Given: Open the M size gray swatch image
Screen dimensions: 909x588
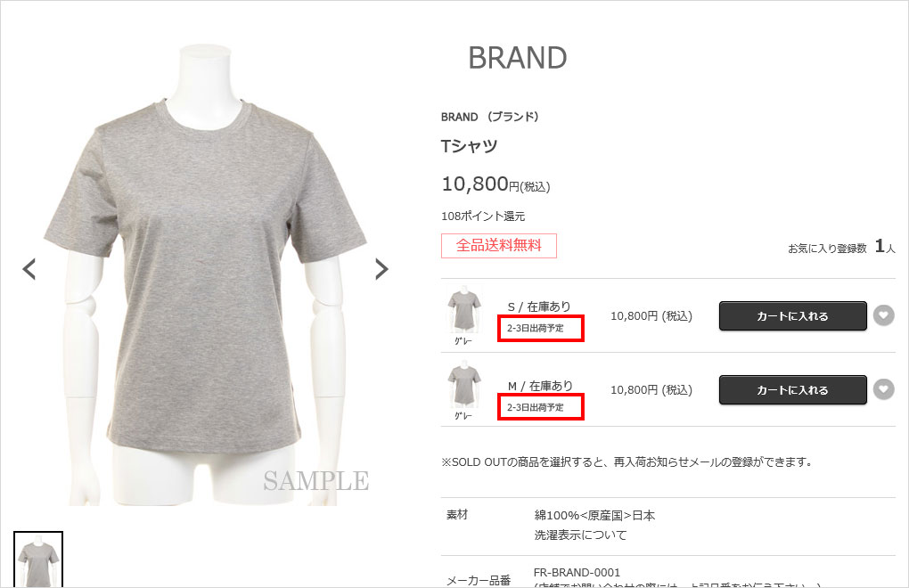Looking at the screenshot, I should tap(463, 387).
